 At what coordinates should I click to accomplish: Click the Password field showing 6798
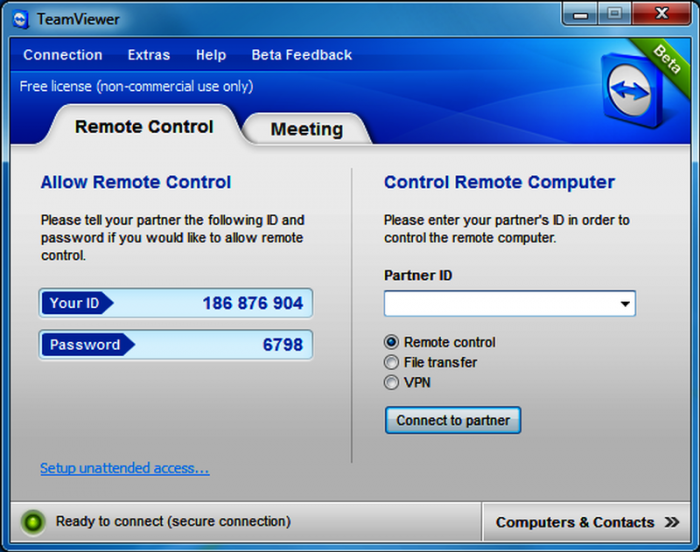click(176, 345)
